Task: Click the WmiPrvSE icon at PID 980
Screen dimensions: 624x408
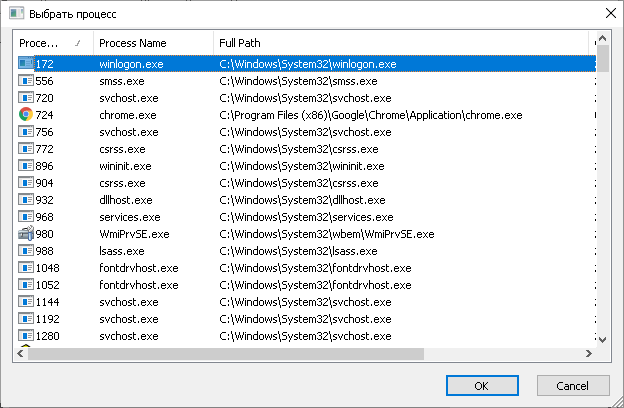Action: [26, 234]
